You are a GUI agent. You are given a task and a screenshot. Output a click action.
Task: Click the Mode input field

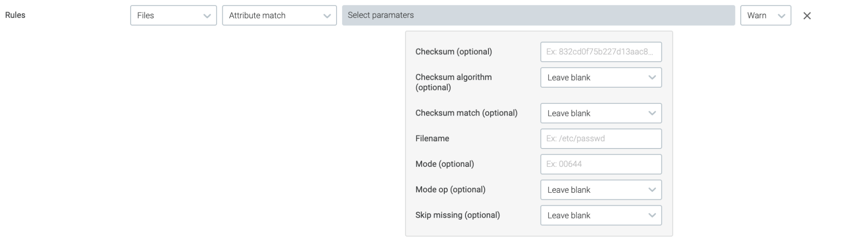click(601, 164)
